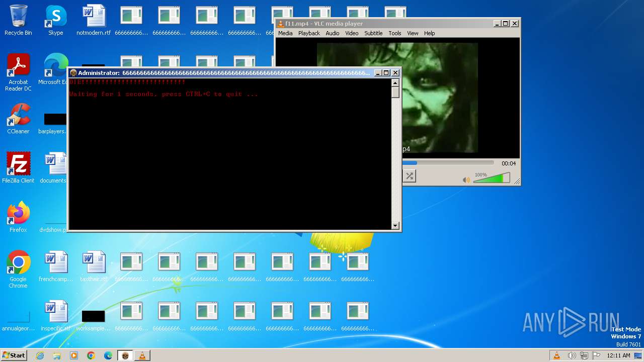Image resolution: width=644 pixels, height=362 pixels.
Task: Select the Firefox desktop shortcut
Action: 18,218
